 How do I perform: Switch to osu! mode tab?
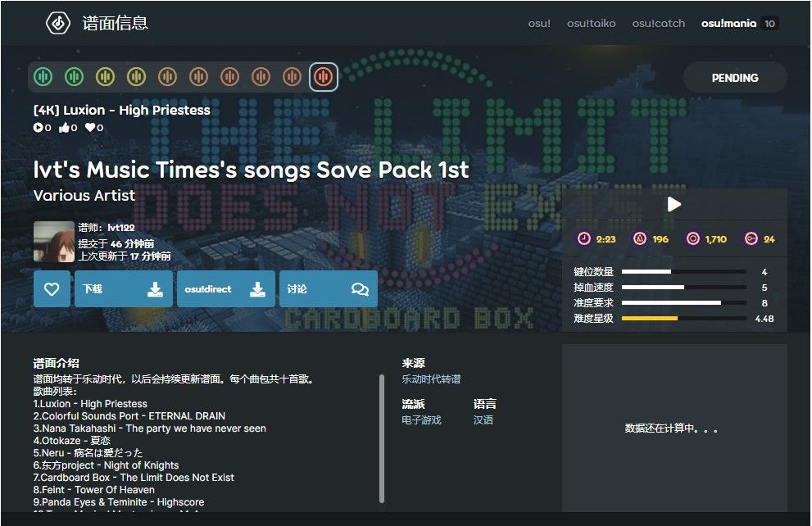coord(539,23)
